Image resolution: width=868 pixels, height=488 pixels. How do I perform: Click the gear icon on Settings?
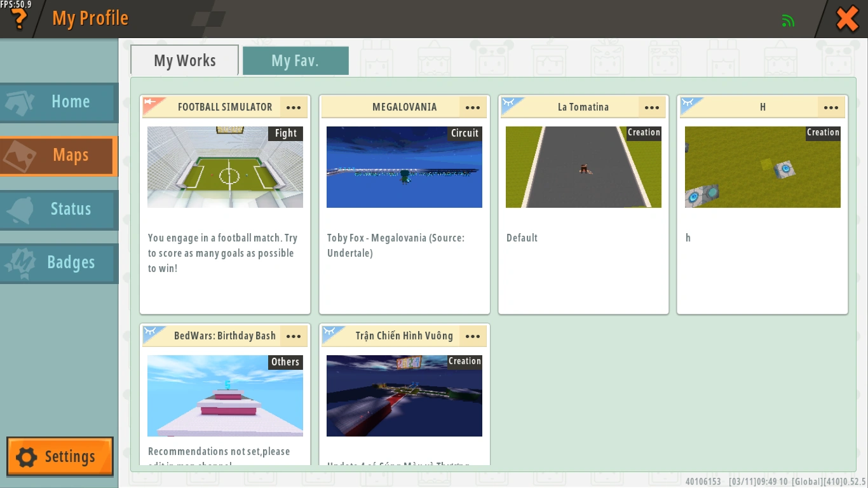coord(26,457)
